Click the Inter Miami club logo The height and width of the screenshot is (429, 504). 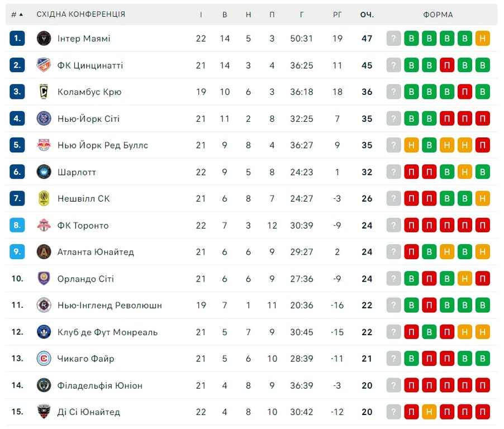44,39
